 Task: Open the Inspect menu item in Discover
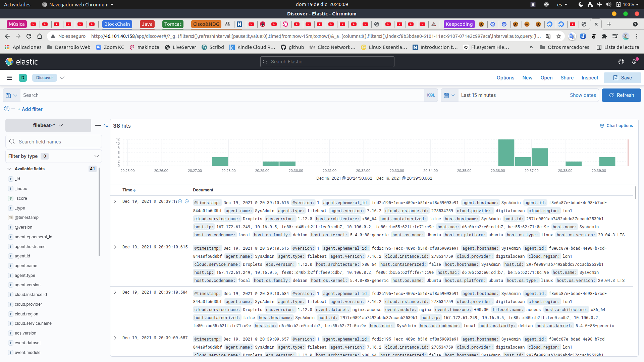pos(590,78)
